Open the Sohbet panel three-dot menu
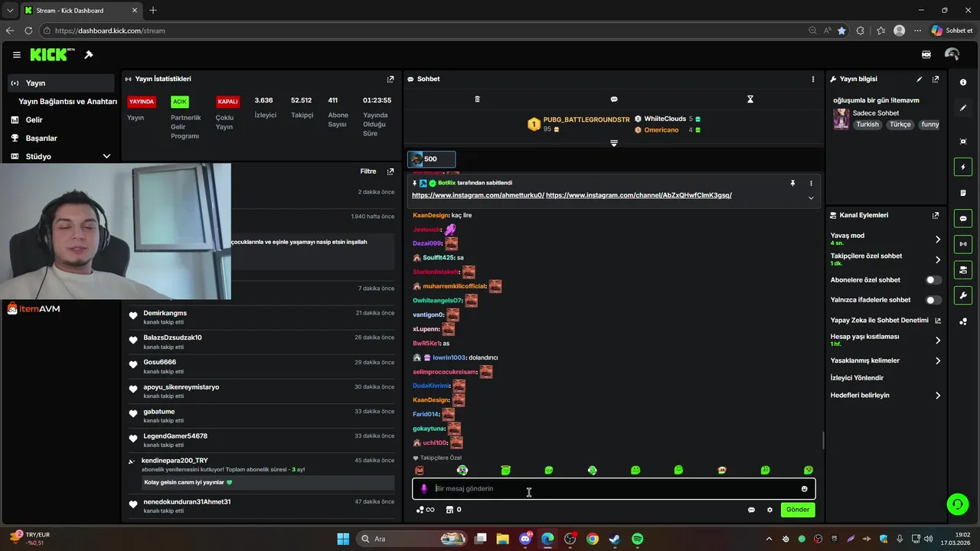The width and height of the screenshot is (980, 551). click(813, 79)
